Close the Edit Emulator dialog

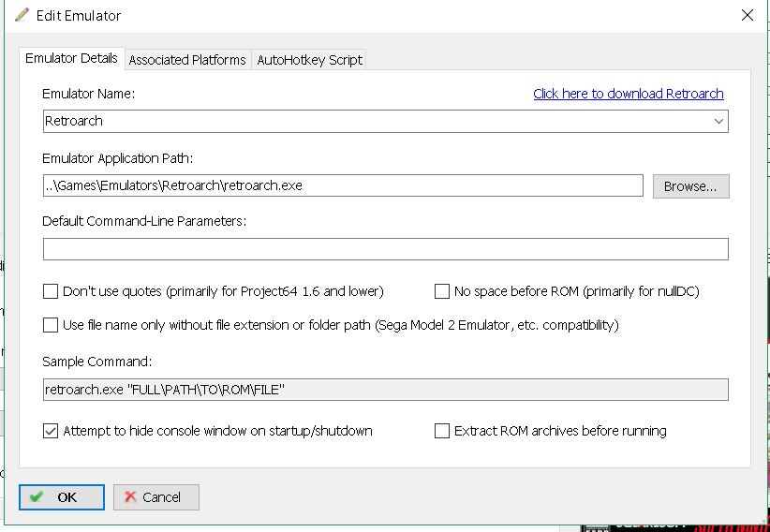point(747,15)
